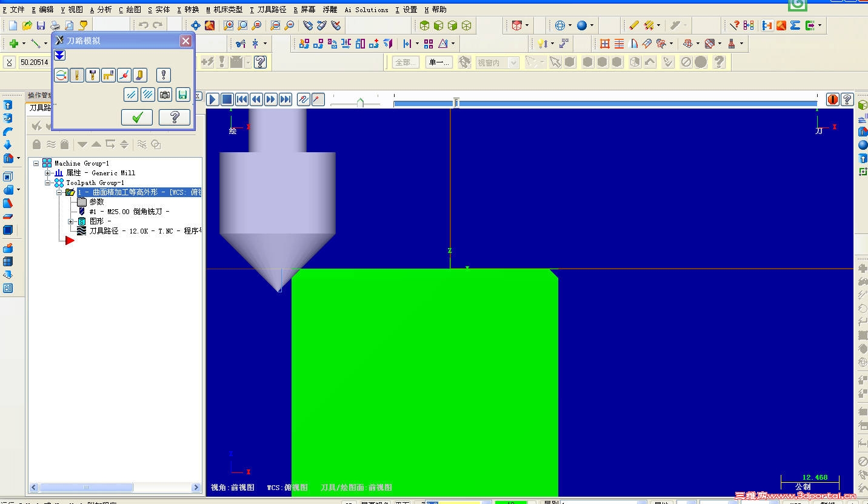Image resolution: width=868 pixels, height=504 pixels.
Task: Open the dropdown arrow beside the globe view icon
Action: [x=570, y=25]
